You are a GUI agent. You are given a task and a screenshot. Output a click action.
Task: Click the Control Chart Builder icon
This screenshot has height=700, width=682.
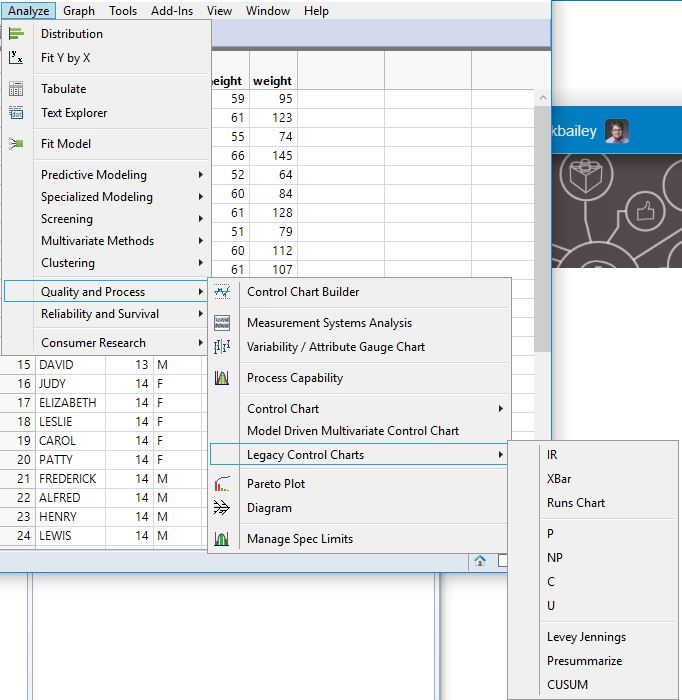pos(222,292)
